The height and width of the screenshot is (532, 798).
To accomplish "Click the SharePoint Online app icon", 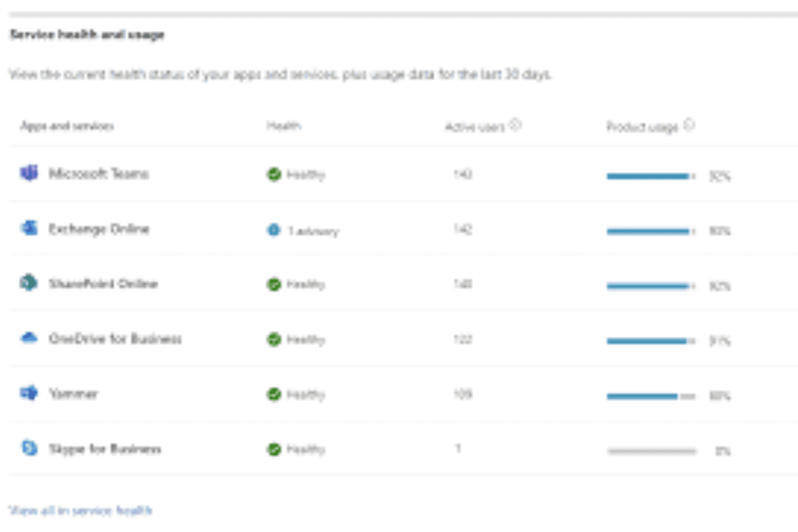I will point(29,282).
